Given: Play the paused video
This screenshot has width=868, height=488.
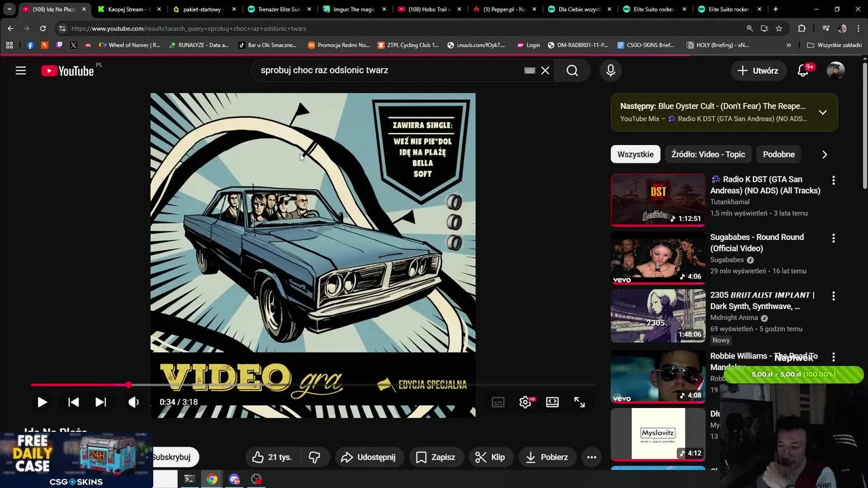Looking at the screenshot, I should 41,402.
